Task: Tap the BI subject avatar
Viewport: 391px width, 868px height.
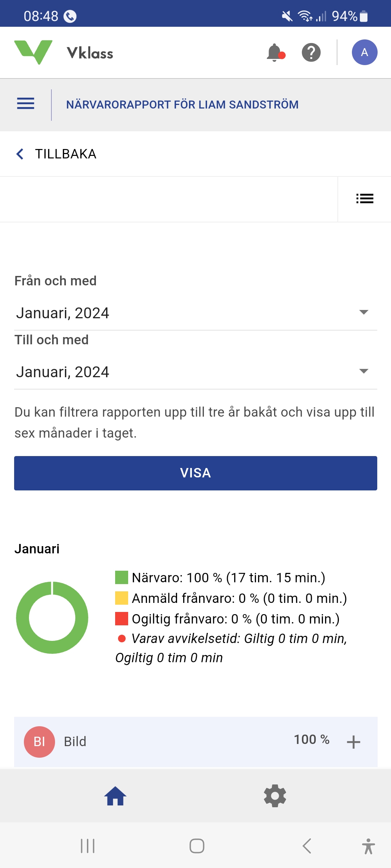Action: pos(39,741)
